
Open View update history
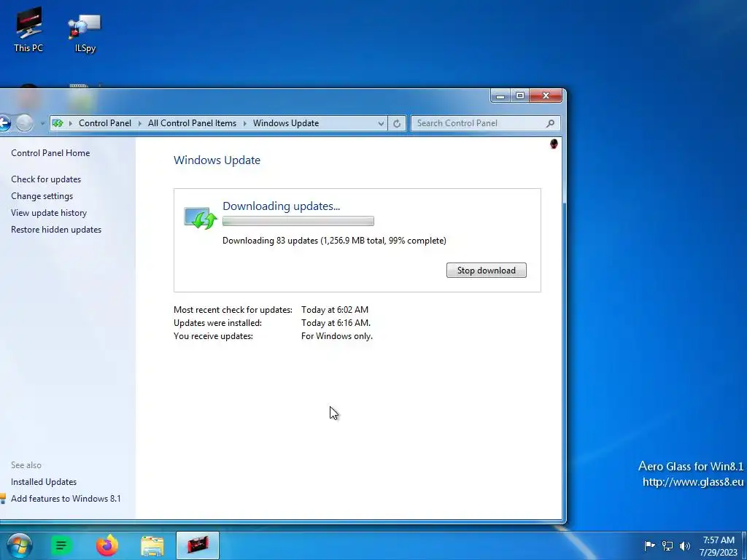point(49,213)
